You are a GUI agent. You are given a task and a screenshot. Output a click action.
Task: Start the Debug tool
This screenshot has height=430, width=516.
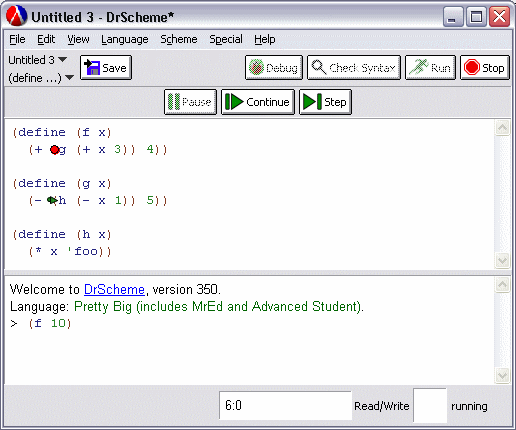click(274, 68)
